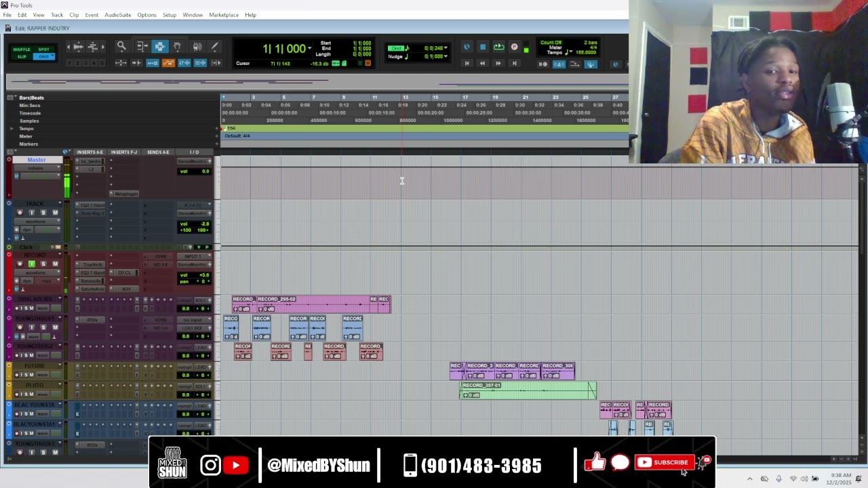868x488 pixels.
Task: Record-arm the RECORD track
Action: pyautogui.click(x=20, y=264)
